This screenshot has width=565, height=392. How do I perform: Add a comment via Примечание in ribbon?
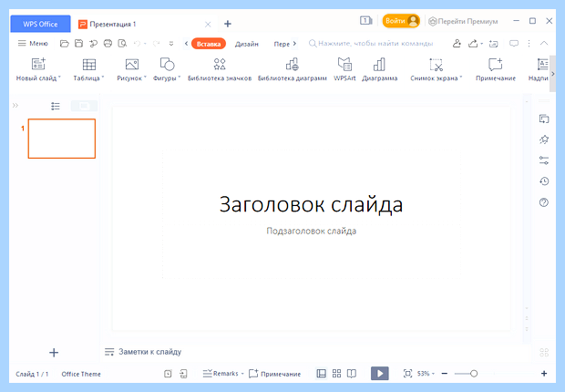coord(496,69)
